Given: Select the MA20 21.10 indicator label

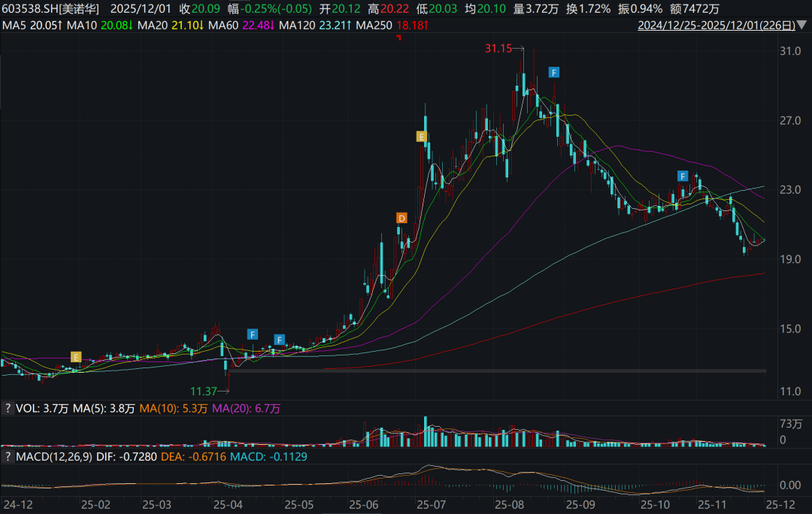Looking at the screenshot, I should pyautogui.click(x=171, y=26).
